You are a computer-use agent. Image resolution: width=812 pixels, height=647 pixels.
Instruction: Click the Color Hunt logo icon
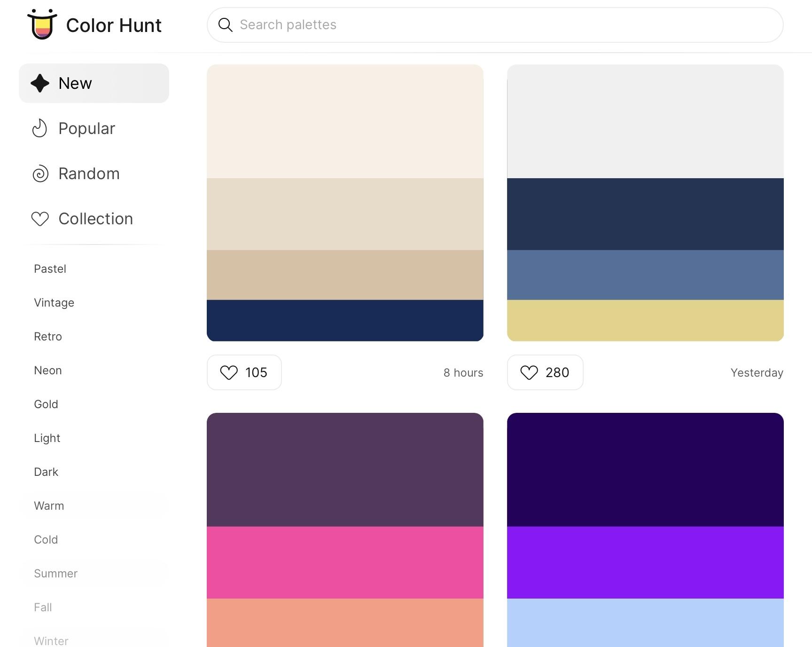[42, 24]
